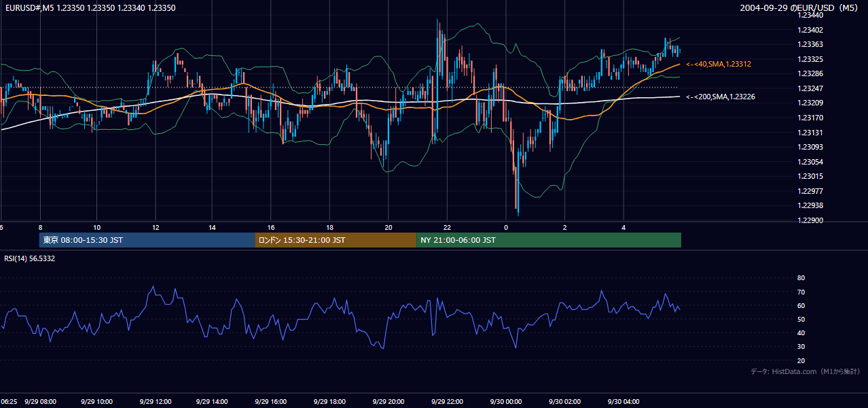Click price axis value 1.23440

click(x=810, y=15)
